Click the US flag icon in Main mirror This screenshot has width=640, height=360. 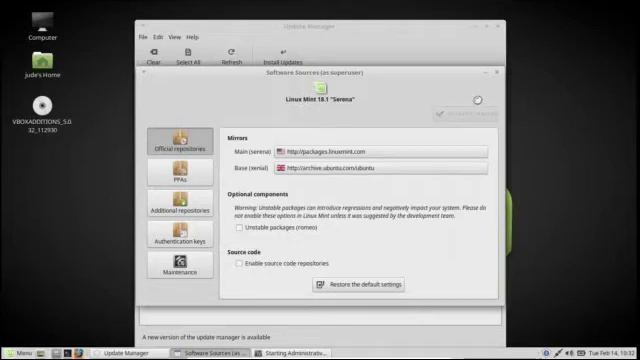(x=281, y=151)
